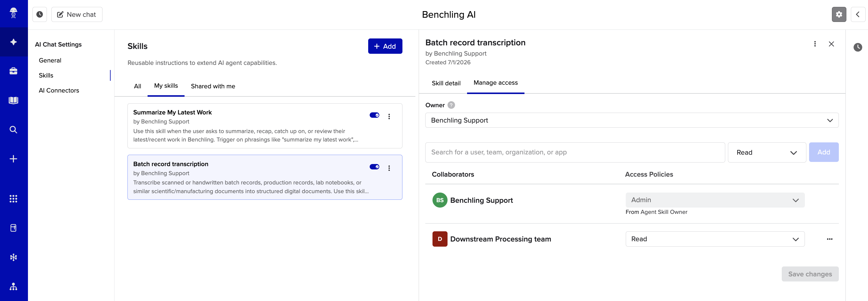Click the Owner help question mark icon

pyautogui.click(x=451, y=105)
